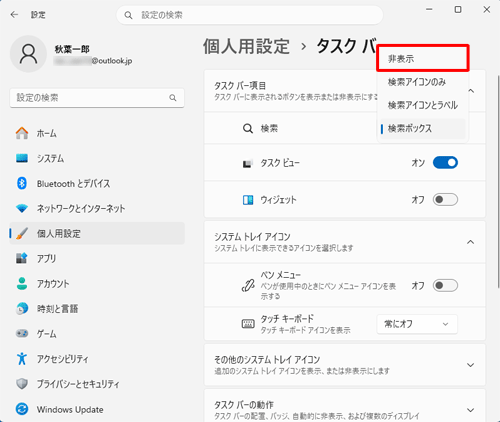Click the アクセシビリティ figure icon

pos(22,359)
